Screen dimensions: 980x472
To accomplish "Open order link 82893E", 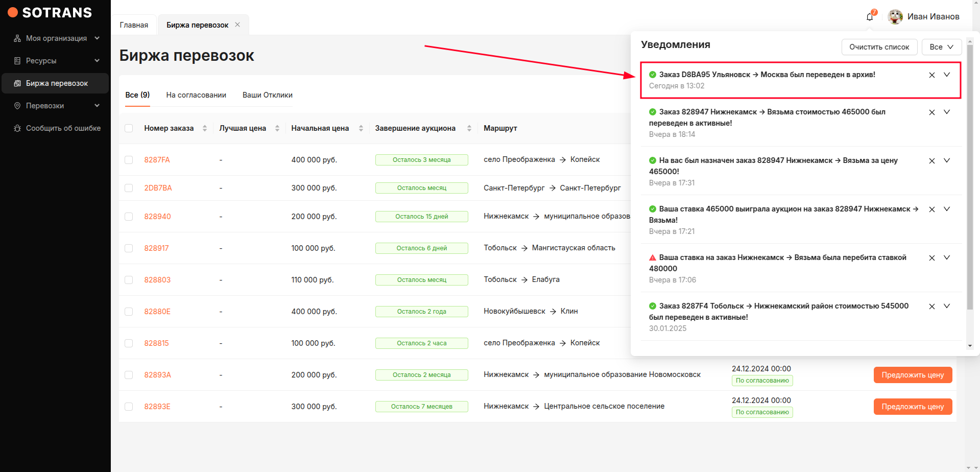I will (x=157, y=407).
